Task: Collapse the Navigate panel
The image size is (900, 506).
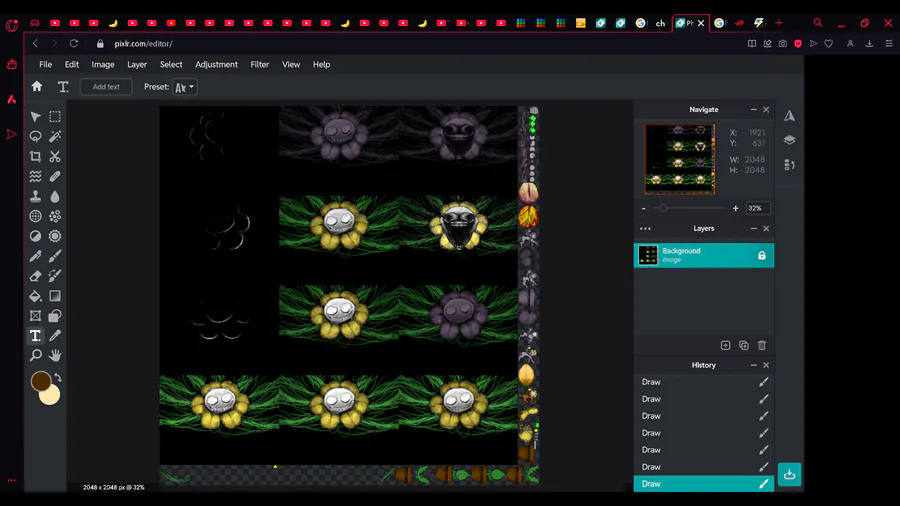Action: point(754,110)
